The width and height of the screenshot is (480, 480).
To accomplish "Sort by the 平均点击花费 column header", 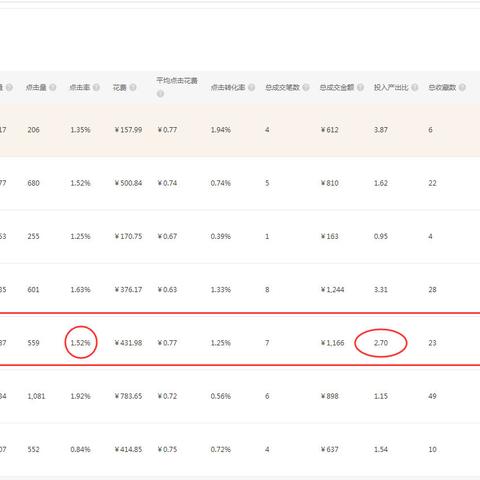I will pyautogui.click(x=177, y=80).
